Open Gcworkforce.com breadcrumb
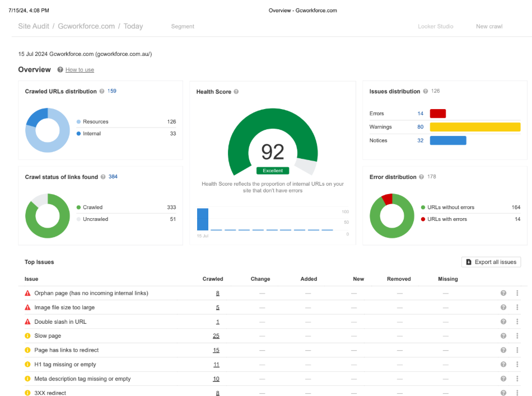Screen dimensions: 532x396 (86, 26)
